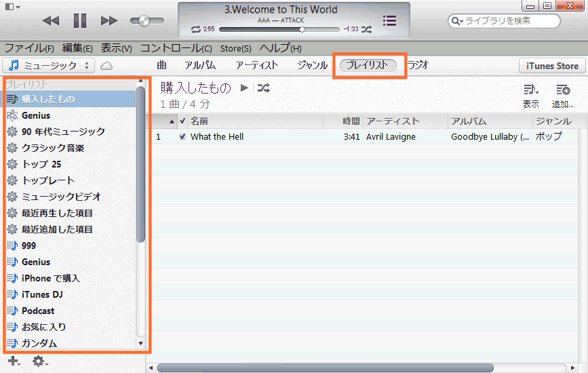Select the トップ 25 smart playlist
Viewport: 588px width, 373px height.
(41, 164)
